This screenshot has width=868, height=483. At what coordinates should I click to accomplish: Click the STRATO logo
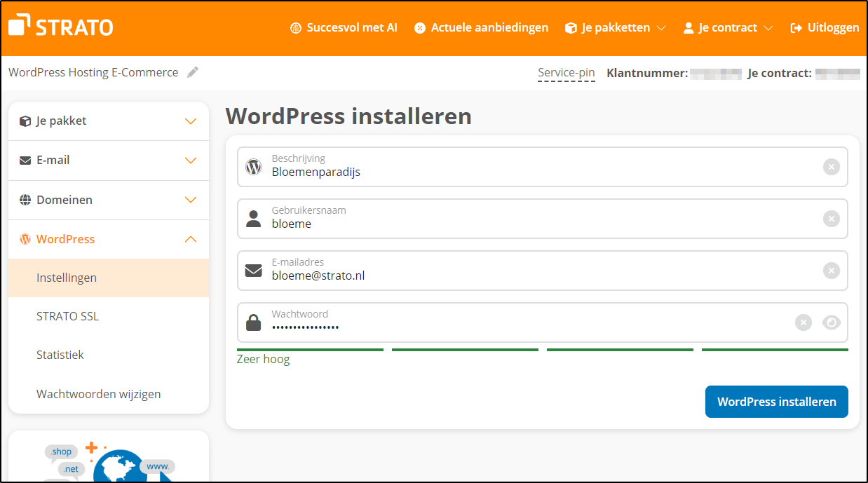point(60,26)
